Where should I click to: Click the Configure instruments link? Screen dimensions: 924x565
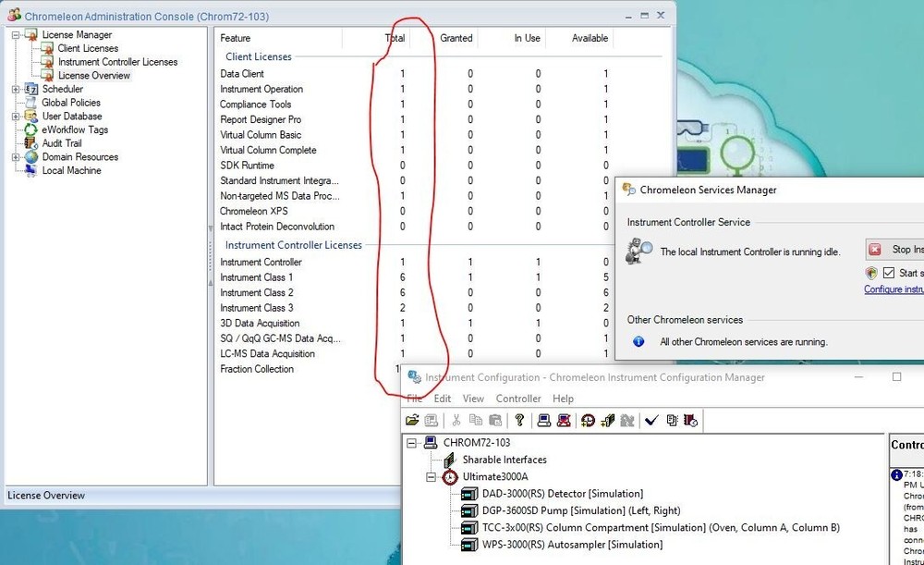pyautogui.click(x=894, y=289)
